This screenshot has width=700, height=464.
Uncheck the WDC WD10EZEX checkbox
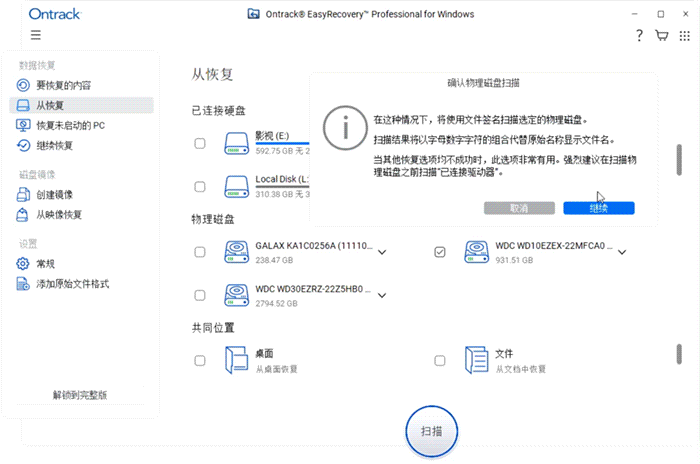coord(440,252)
